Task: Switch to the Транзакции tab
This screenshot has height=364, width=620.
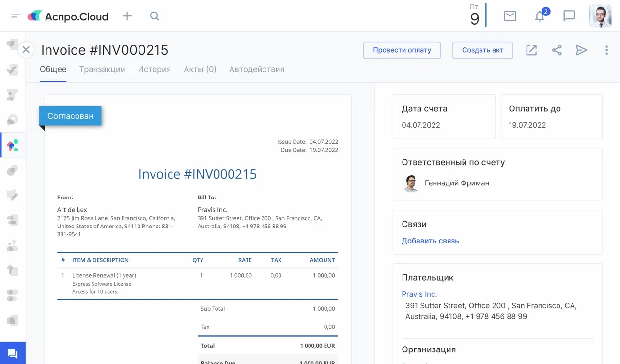Action: point(102,69)
